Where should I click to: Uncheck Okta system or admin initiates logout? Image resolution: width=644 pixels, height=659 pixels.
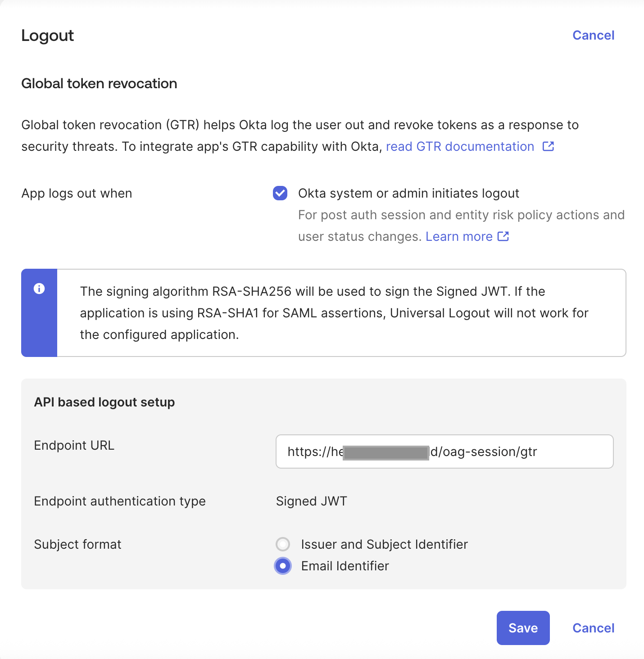(280, 193)
